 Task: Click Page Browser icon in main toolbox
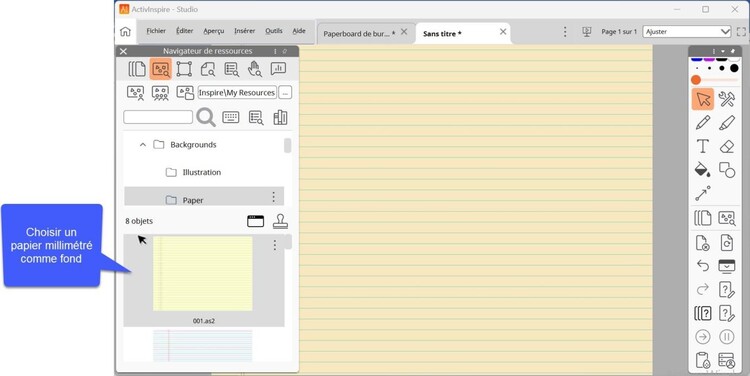[x=702, y=218]
